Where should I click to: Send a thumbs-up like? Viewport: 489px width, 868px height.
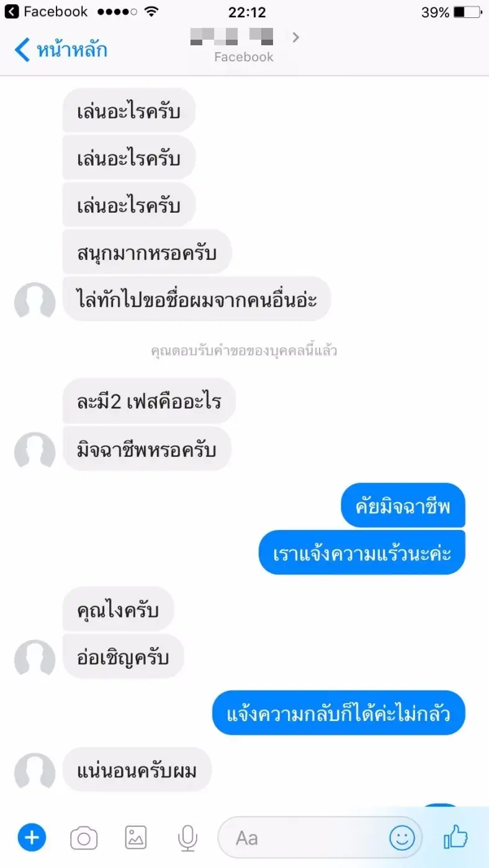pos(455,838)
